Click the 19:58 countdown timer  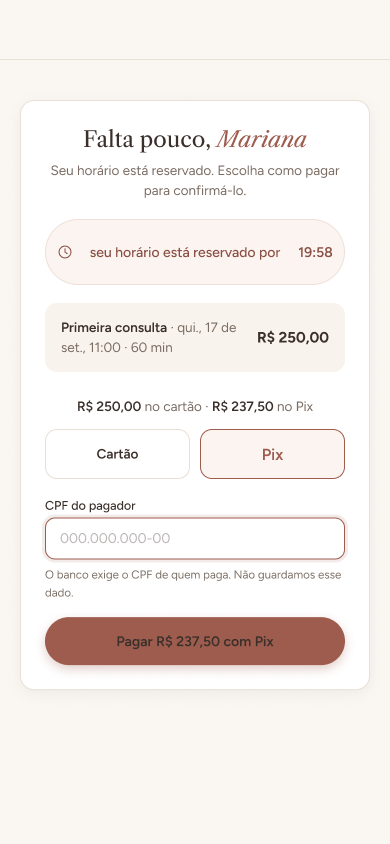pos(315,252)
